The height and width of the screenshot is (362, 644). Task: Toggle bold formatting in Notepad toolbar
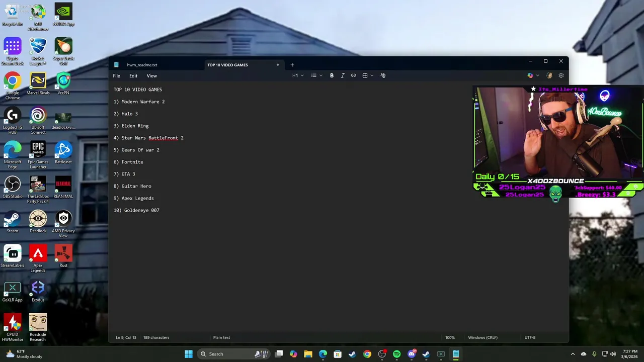coord(332,75)
